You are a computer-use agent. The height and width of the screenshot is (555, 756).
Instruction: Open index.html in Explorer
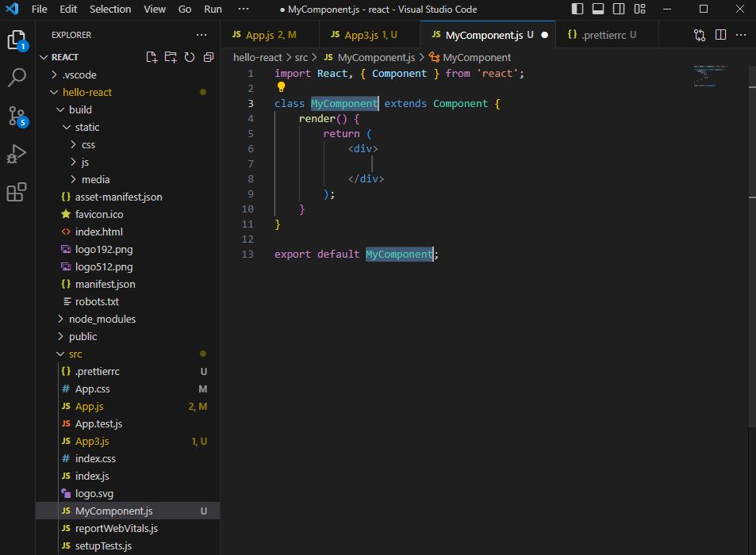pos(99,232)
